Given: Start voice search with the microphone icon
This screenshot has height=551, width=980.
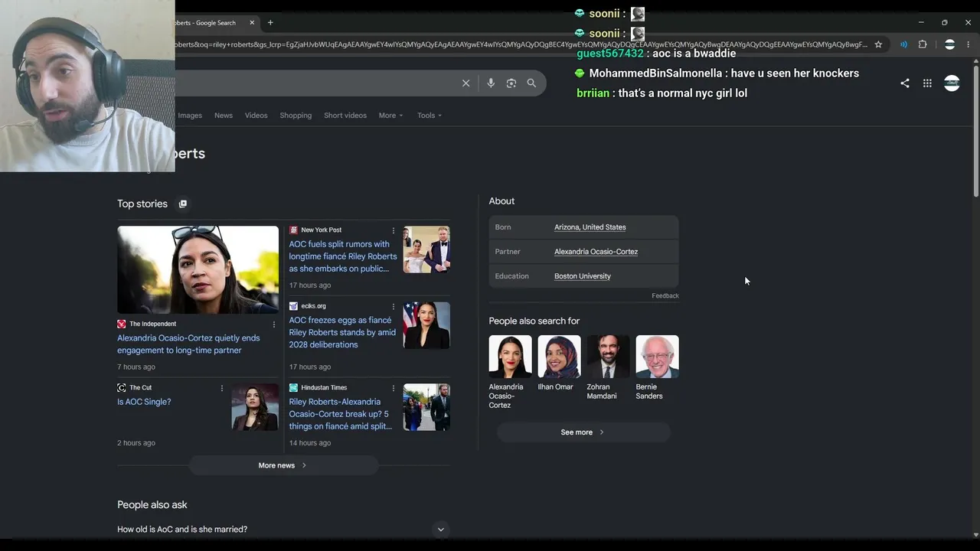Looking at the screenshot, I should (x=491, y=83).
